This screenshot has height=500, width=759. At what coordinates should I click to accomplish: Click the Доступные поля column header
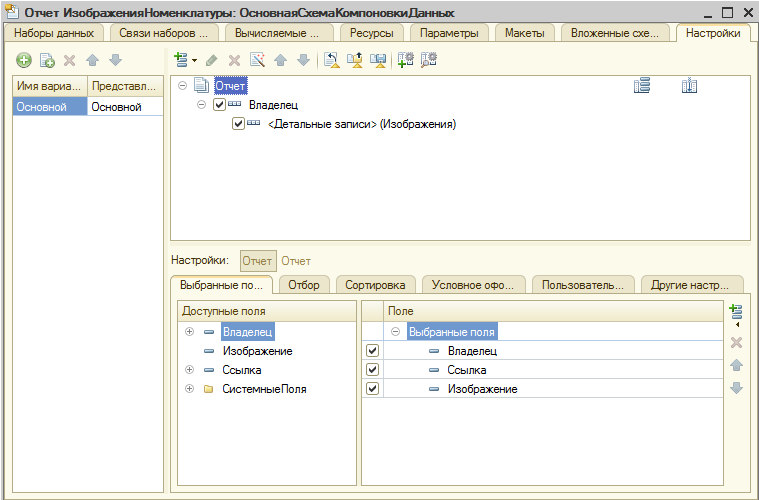(x=267, y=311)
